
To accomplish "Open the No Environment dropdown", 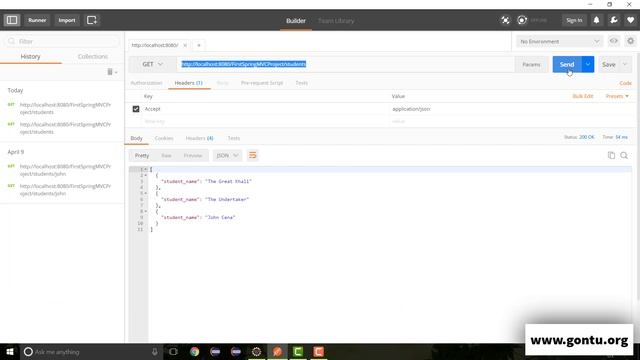I will [x=559, y=41].
